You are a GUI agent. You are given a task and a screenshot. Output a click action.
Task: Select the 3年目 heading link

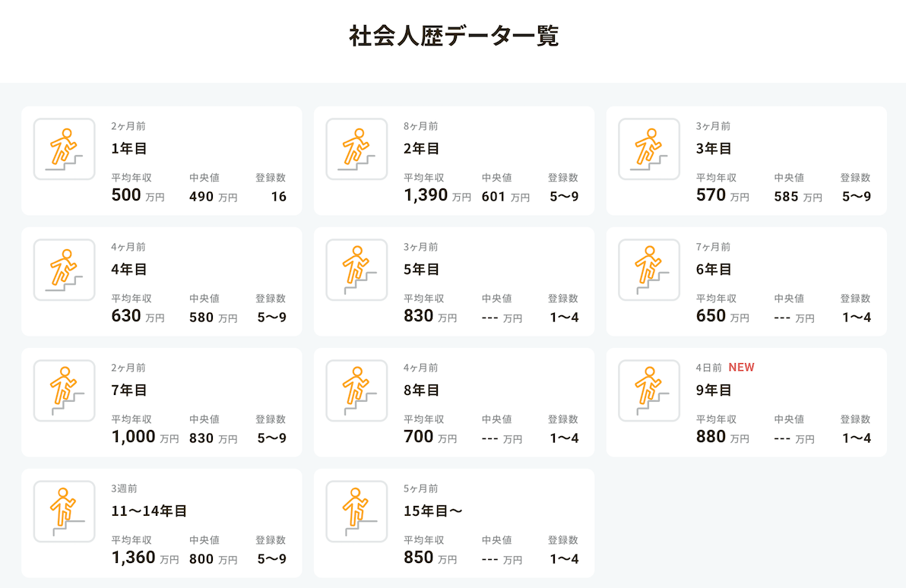click(x=714, y=148)
